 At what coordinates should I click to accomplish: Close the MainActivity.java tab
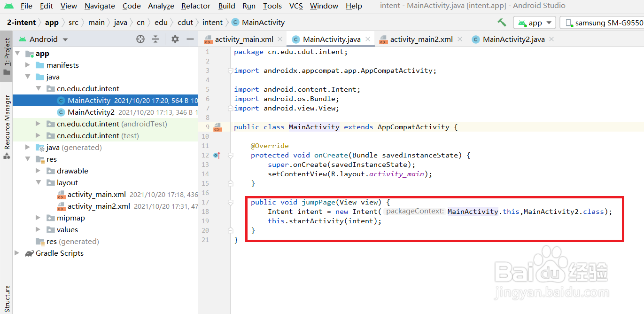[368, 39]
